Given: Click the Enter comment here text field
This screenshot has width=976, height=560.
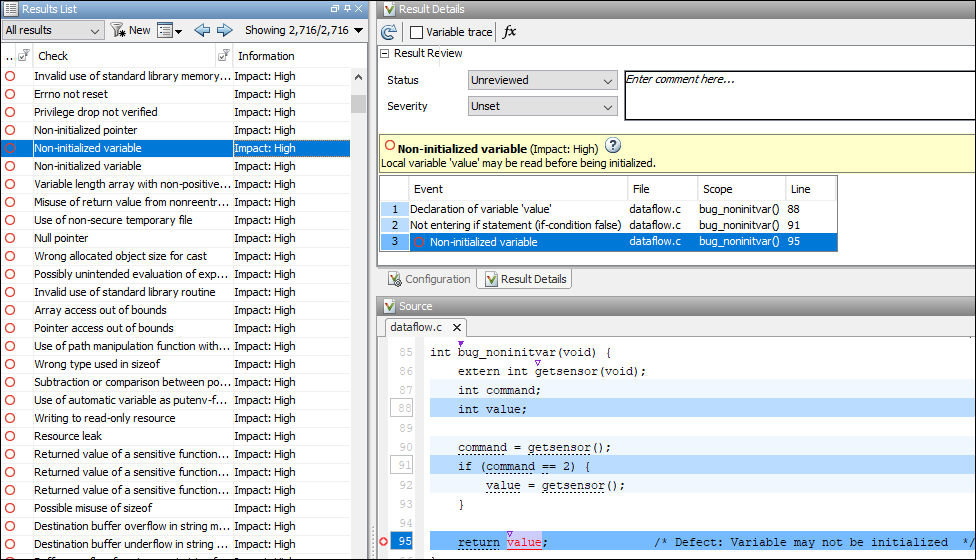Looking at the screenshot, I should [798, 95].
